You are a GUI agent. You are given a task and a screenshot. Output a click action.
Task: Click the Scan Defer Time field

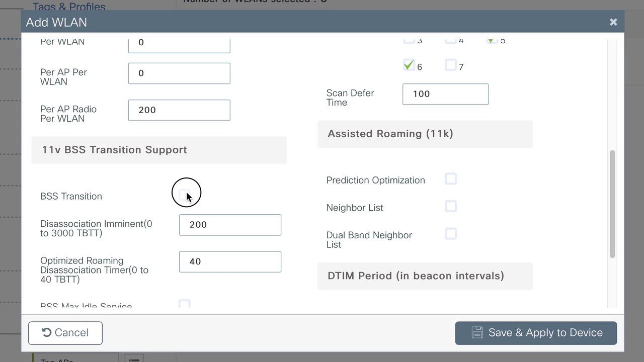[445, 94]
